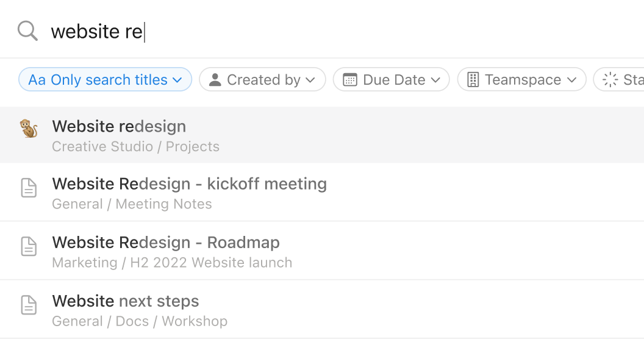Click the calendar icon in Due Date filter
Viewport: 644px width, 356px height.
[x=350, y=80]
